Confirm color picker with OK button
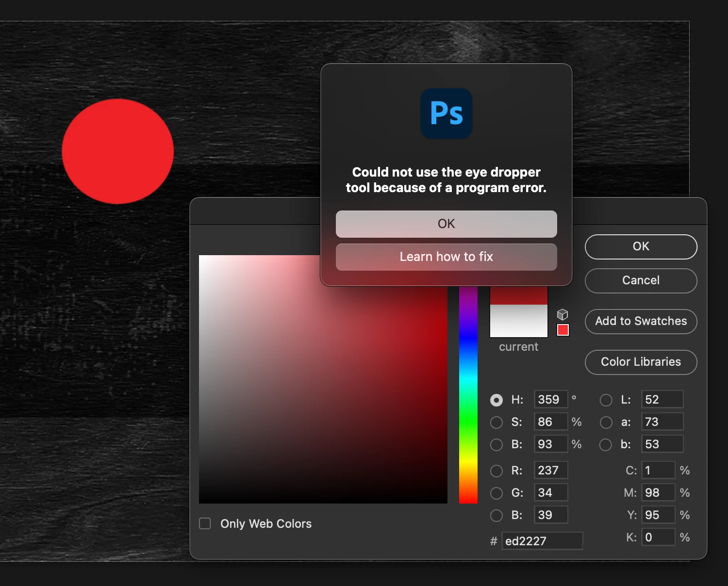This screenshot has height=586, width=728. click(641, 247)
